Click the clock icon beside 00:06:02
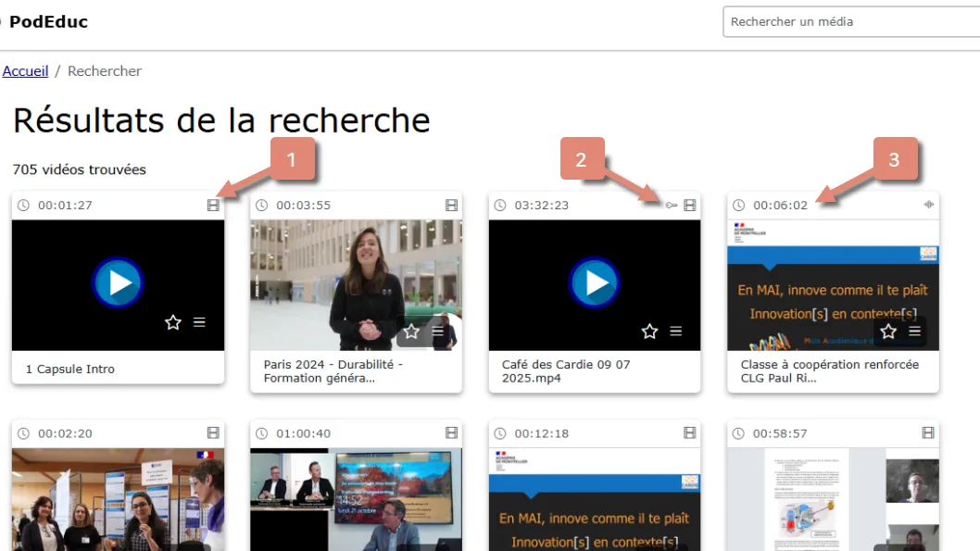980x551 pixels. (x=738, y=205)
